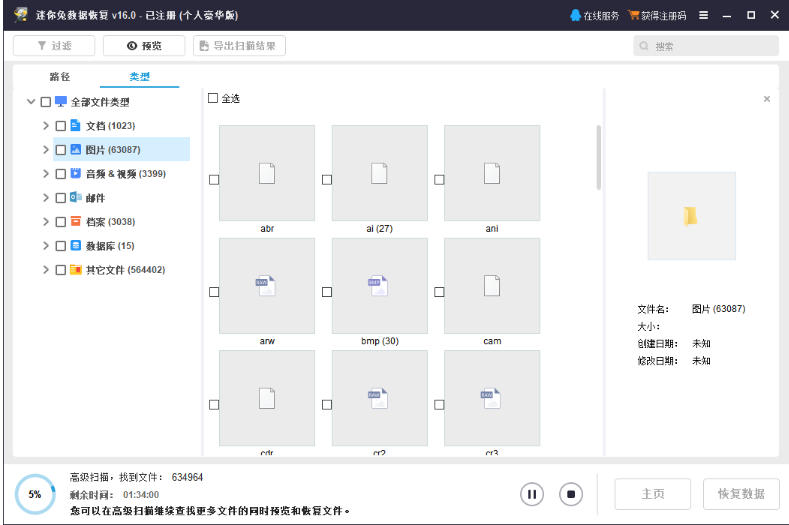This screenshot has height=525, width=789.
Task: Expand the 图片 (63087) node
Action: pyautogui.click(x=46, y=149)
